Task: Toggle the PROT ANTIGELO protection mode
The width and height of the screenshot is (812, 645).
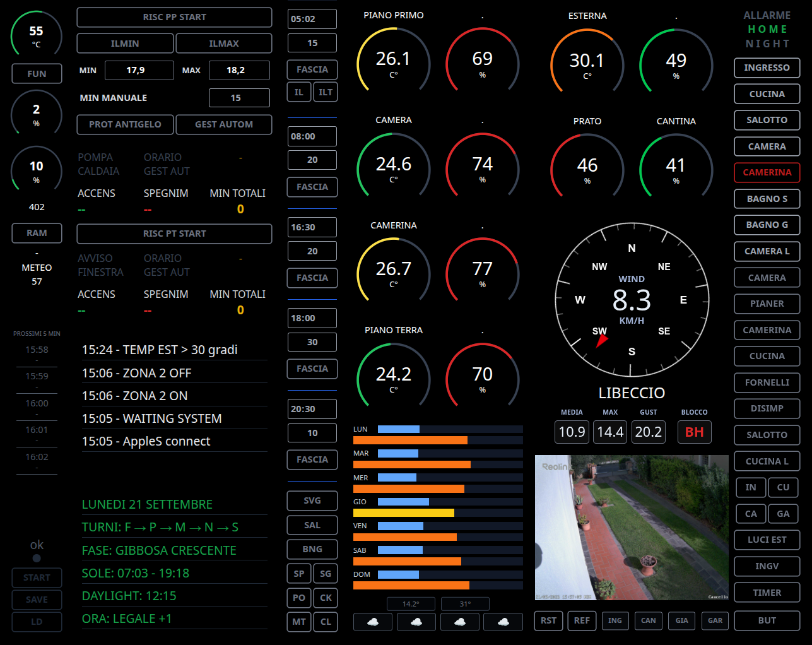Action: coord(125,124)
